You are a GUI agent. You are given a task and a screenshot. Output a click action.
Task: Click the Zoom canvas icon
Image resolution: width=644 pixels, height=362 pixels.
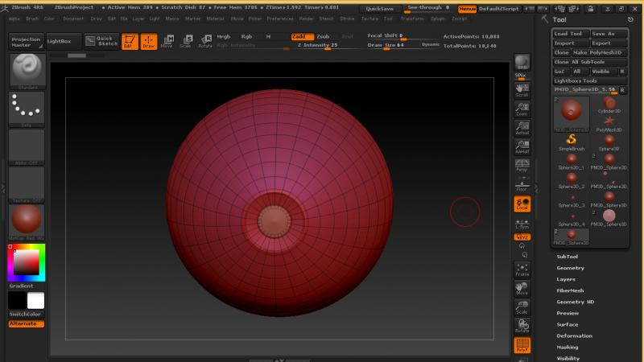522,109
